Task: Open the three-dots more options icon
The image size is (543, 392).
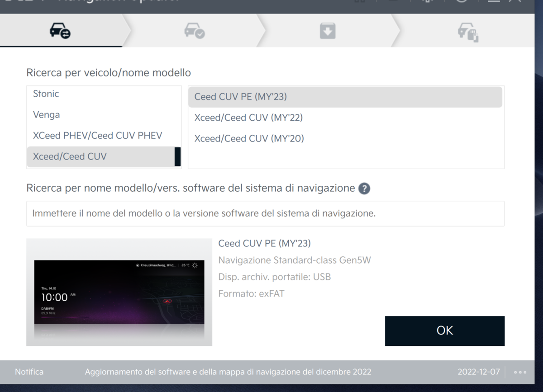Action: coord(520,372)
